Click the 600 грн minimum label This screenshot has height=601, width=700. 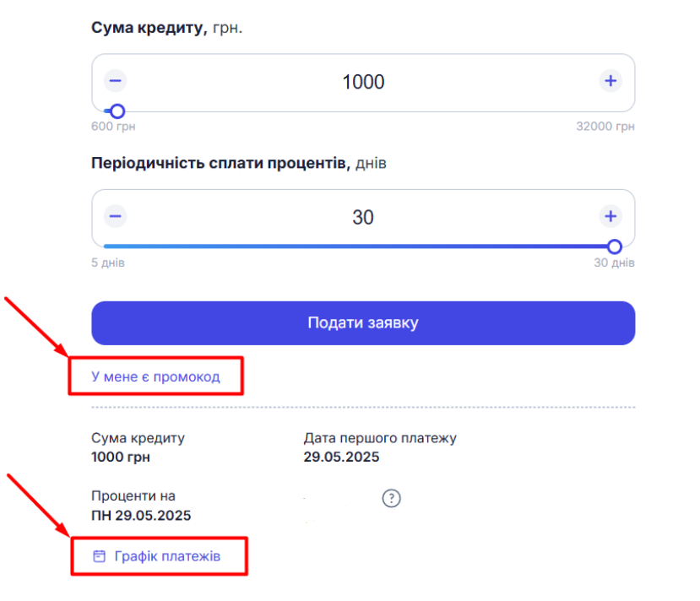coord(113,127)
